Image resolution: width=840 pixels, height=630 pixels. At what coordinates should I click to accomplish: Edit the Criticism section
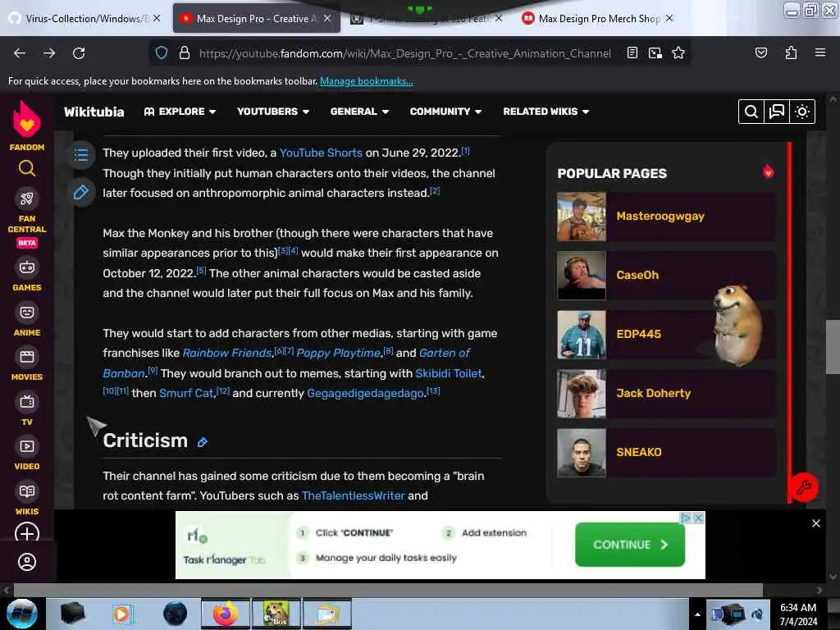pos(203,442)
